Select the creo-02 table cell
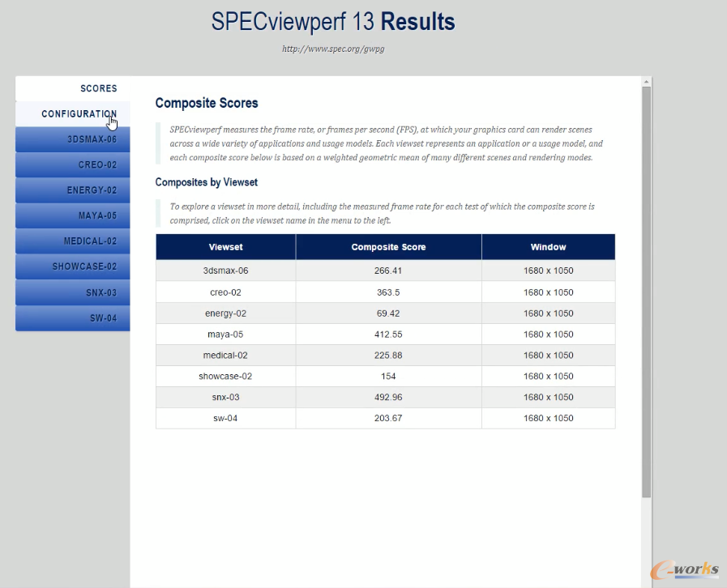The width and height of the screenshot is (727, 588). [x=226, y=292]
